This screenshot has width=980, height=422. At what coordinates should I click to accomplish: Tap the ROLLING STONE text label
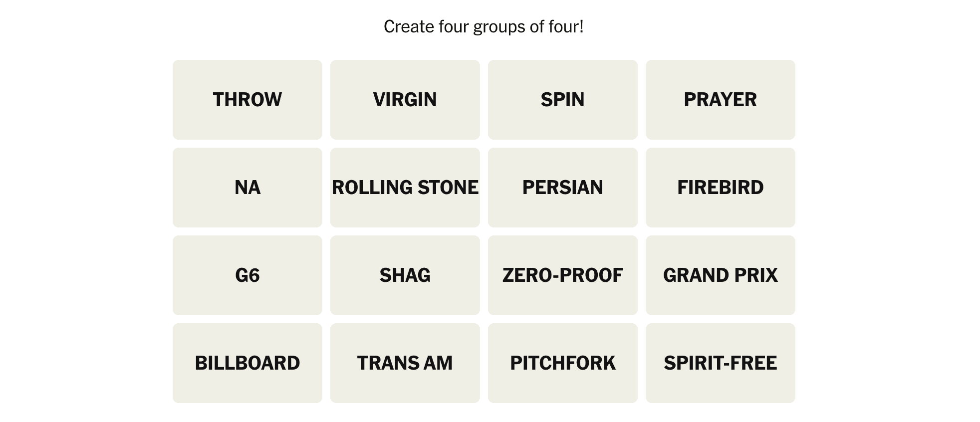point(405,188)
